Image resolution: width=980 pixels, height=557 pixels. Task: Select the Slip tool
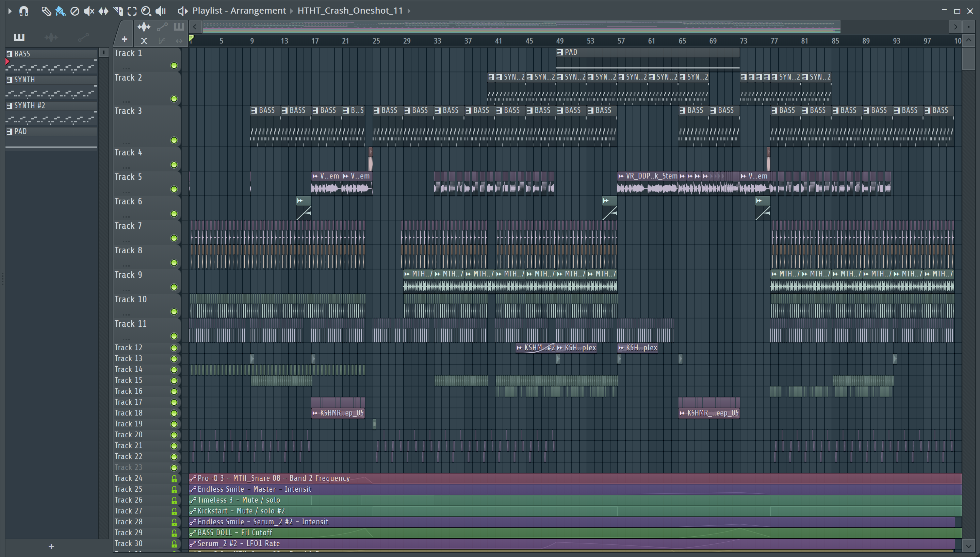pyautogui.click(x=103, y=11)
